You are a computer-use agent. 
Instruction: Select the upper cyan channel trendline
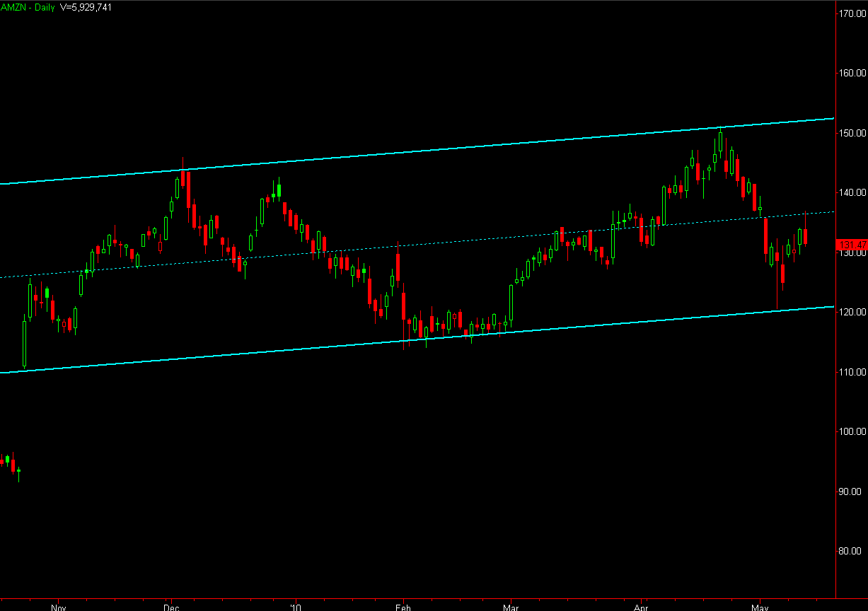coord(417,151)
